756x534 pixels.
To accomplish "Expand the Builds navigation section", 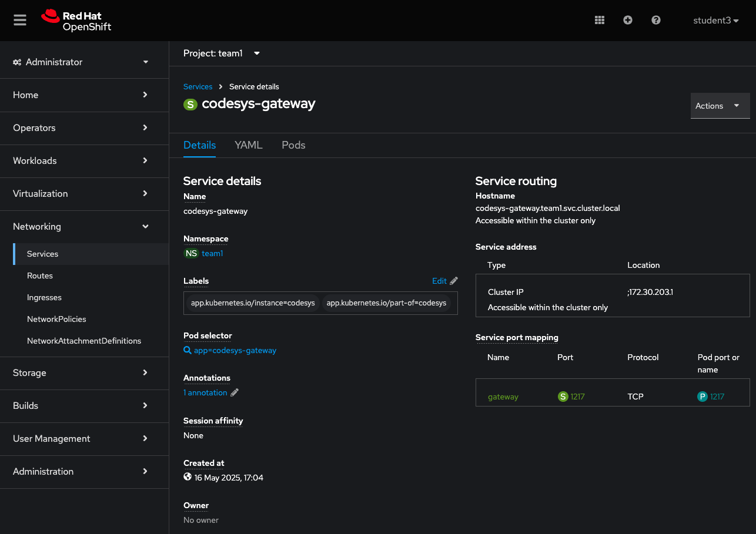I will (x=84, y=405).
